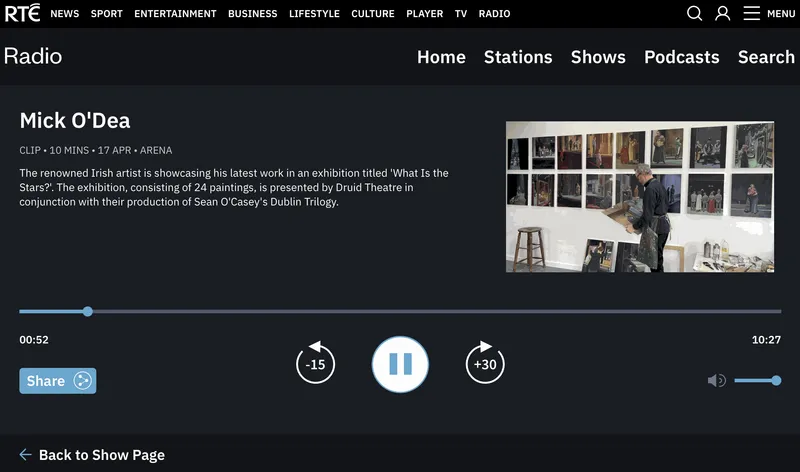
Task: Open the Stations tab
Action: click(518, 57)
